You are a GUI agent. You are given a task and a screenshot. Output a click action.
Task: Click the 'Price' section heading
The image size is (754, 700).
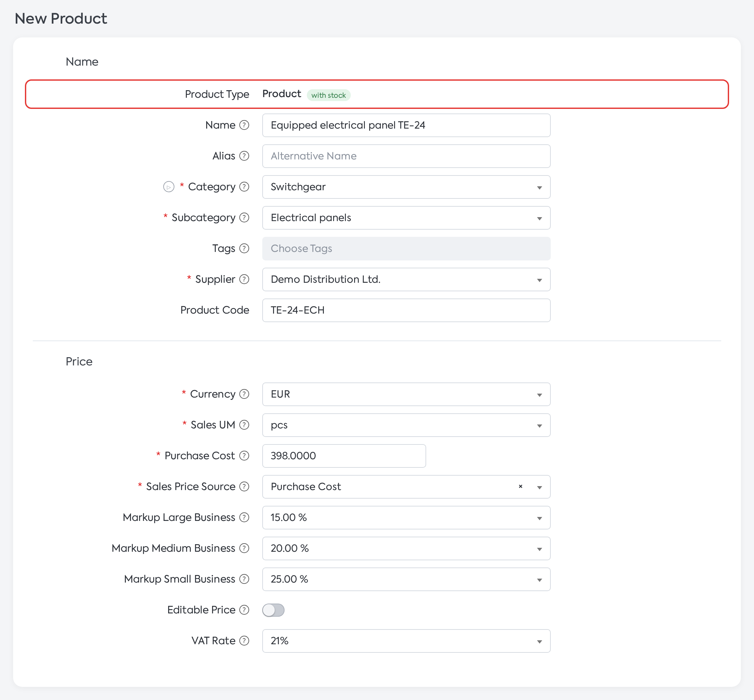coord(79,361)
